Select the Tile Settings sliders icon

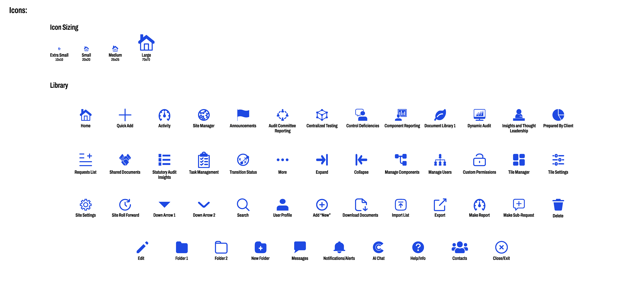[558, 160]
